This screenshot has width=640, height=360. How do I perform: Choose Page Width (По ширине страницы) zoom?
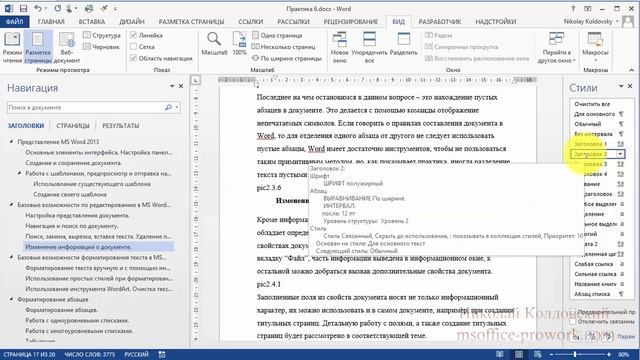pos(287,58)
